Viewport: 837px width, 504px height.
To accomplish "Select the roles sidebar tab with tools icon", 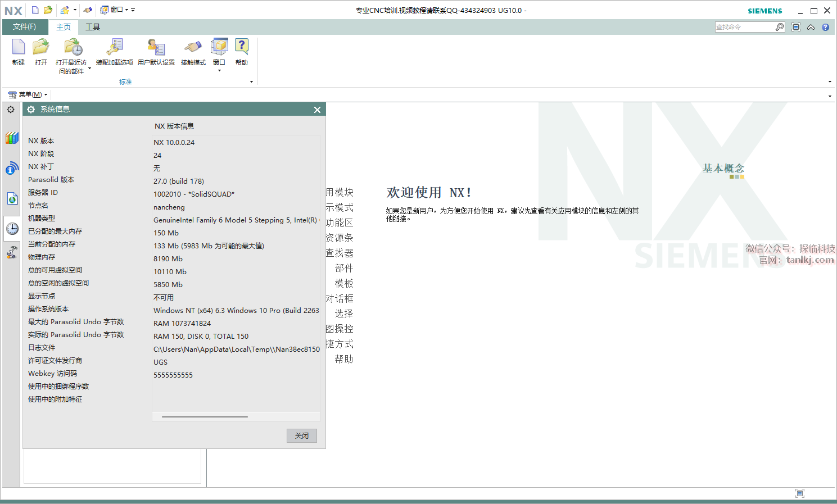I will coord(12,253).
